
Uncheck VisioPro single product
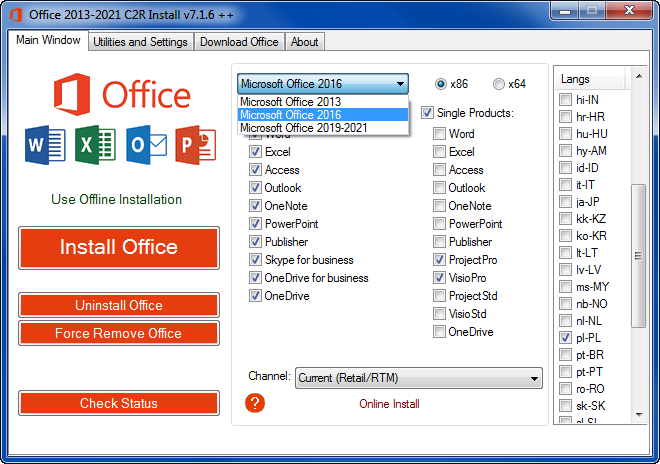pyautogui.click(x=439, y=278)
